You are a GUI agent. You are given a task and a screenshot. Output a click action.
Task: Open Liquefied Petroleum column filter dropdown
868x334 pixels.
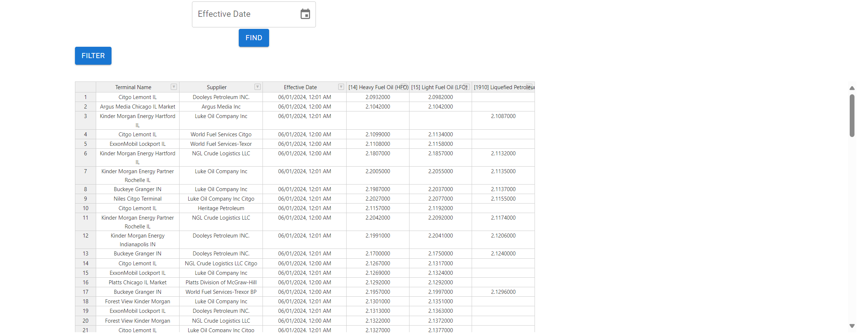(x=529, y=87)
